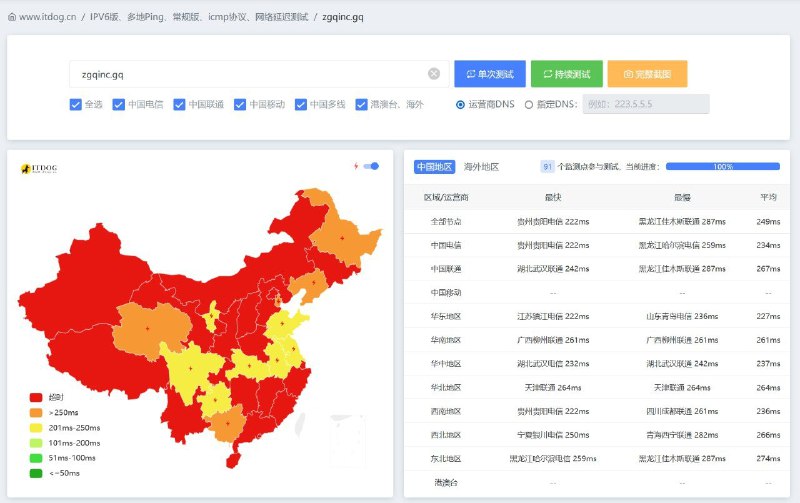The width and height of the screenshot is (800, 503).
Task: Toggle the blue switch above the map
Action: tap(372, 166)
